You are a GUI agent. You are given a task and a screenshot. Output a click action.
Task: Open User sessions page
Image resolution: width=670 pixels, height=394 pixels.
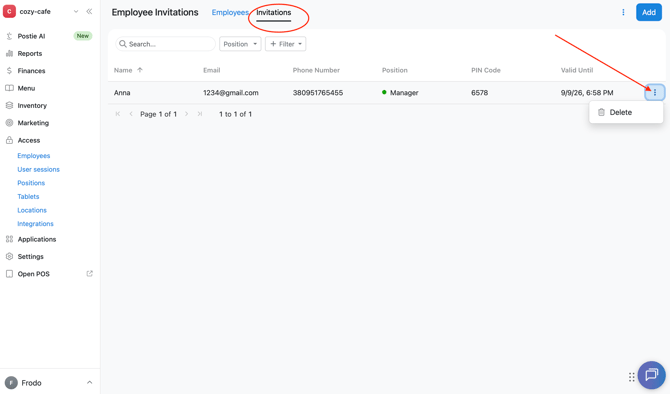coord(38,169)
